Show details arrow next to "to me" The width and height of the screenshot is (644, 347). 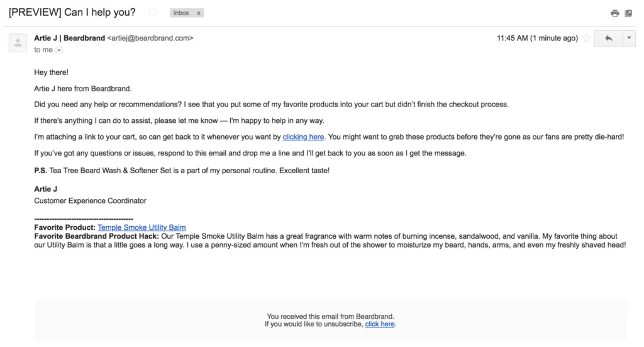pos(59,50)
